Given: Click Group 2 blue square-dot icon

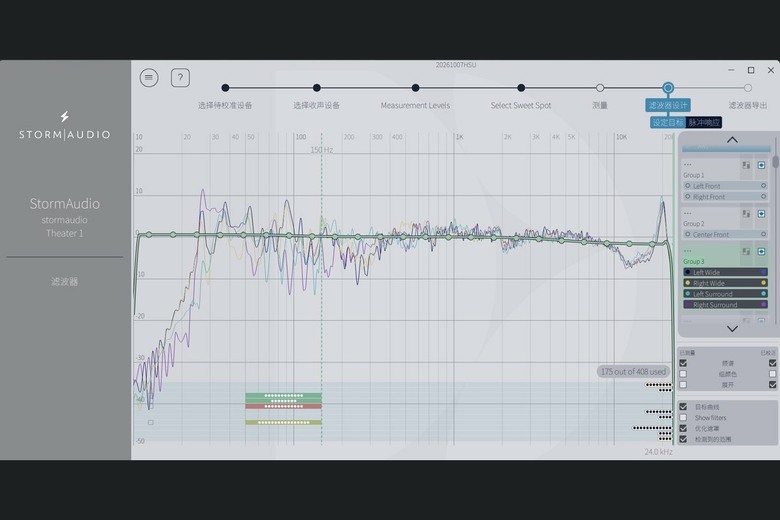Looking at the screenshot, I should (762, 214).
